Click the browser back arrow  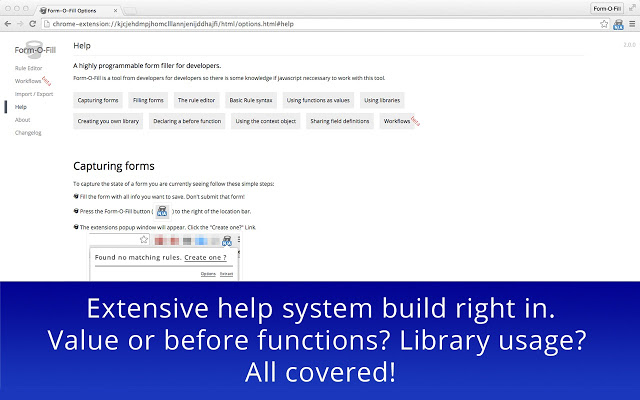tap(7, 24)
